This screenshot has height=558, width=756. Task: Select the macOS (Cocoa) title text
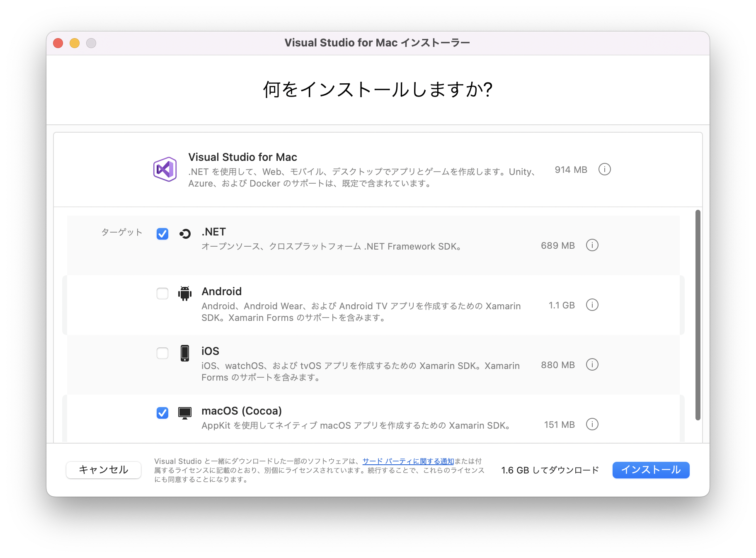242,411
